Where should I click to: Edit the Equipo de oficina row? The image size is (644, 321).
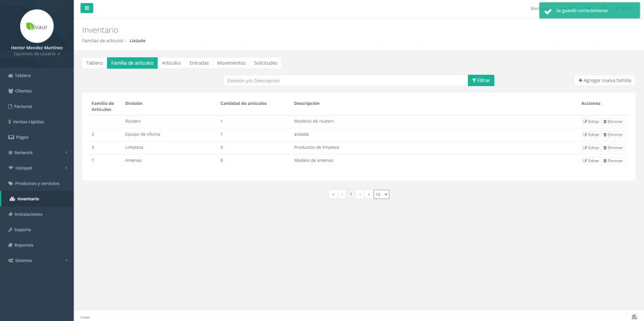click(591, 134)
